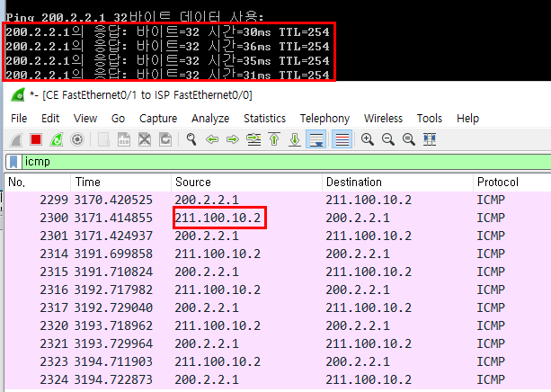This screenshot has height=392, width=551.
Task: Go forward to next packet arrow
Action: pos(233,139)
